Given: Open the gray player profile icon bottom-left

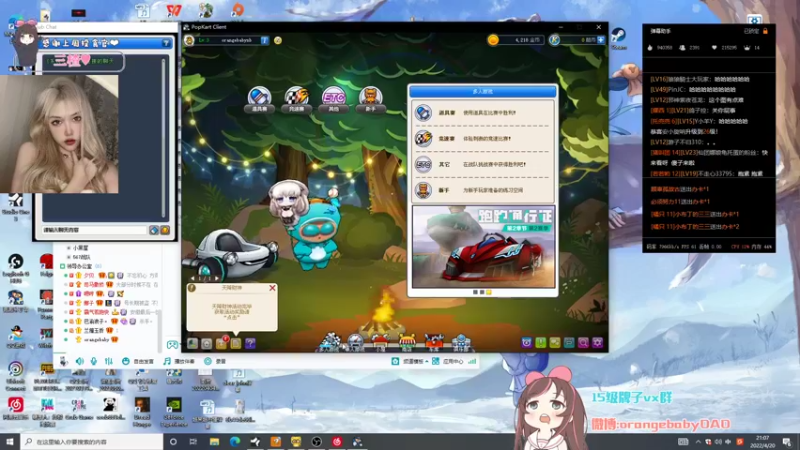Looking at the screenshot, I should click(192, 343).
